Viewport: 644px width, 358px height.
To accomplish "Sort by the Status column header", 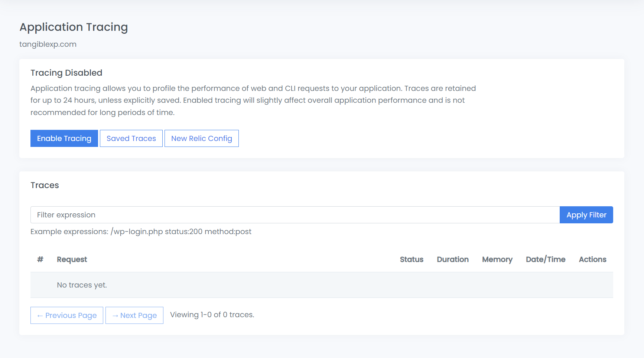I will click(x=411, y=259).
